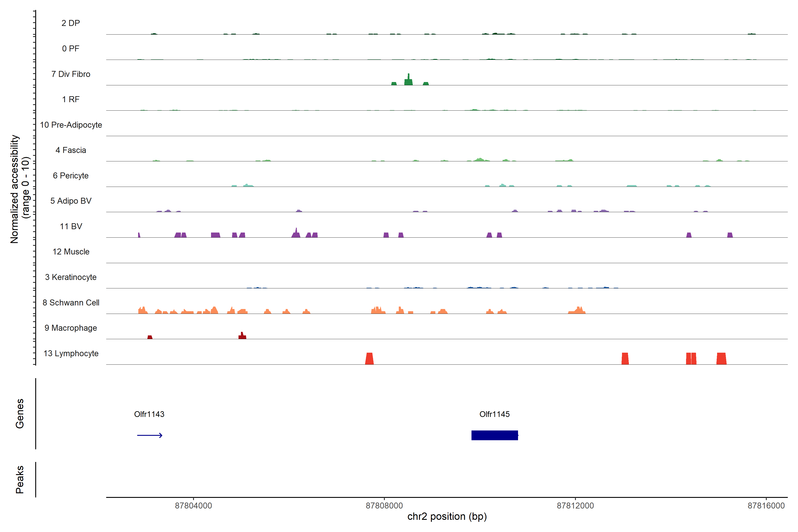This screenshot has height=532, width=798.
Task: Click the Peaks panel label
Action: (x=20, y=479)
